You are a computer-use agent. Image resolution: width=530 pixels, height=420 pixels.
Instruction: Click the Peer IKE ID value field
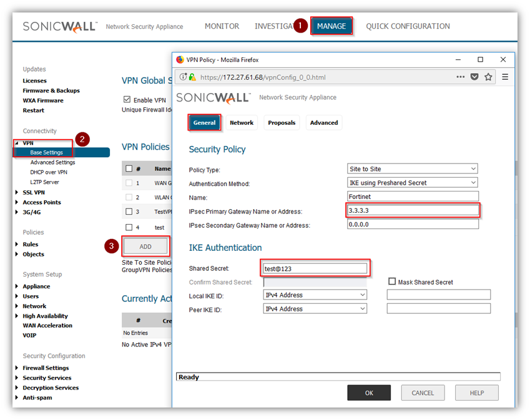[438, 308]
